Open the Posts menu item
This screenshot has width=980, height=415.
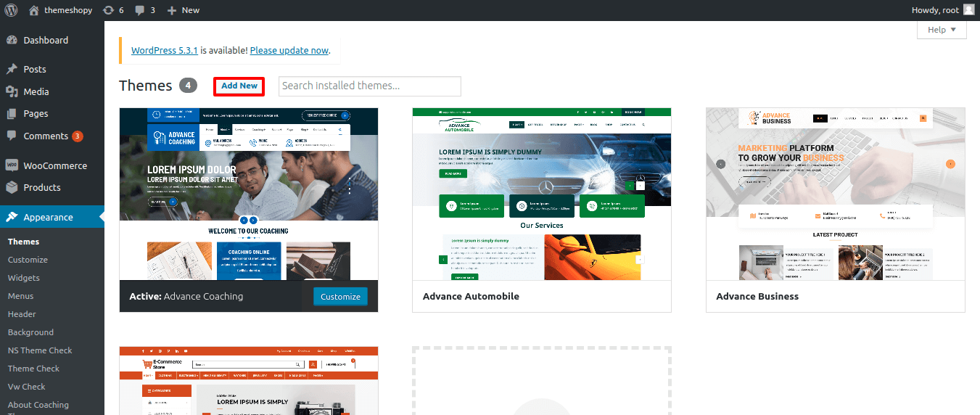pyautogui.click(x=34, y=70)
